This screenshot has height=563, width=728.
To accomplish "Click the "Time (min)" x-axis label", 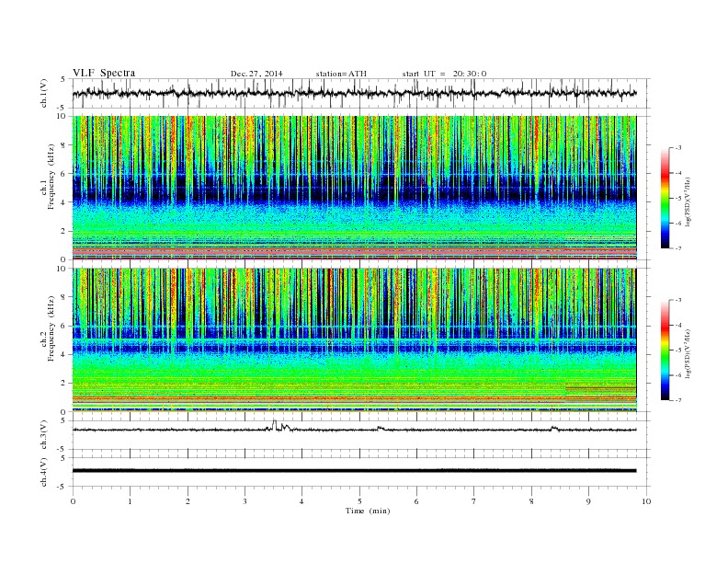I will pos(368,511).
